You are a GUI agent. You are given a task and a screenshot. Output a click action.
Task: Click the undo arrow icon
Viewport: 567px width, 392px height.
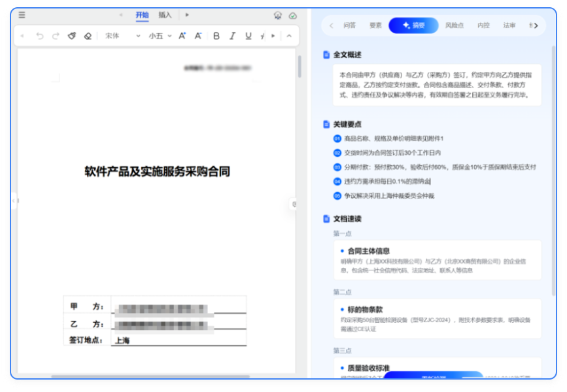coord(40,36)
